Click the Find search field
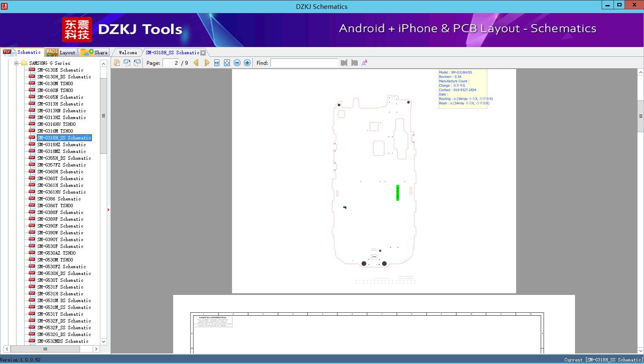The width and height of the screenshot is (644, 364). (304, 63)
